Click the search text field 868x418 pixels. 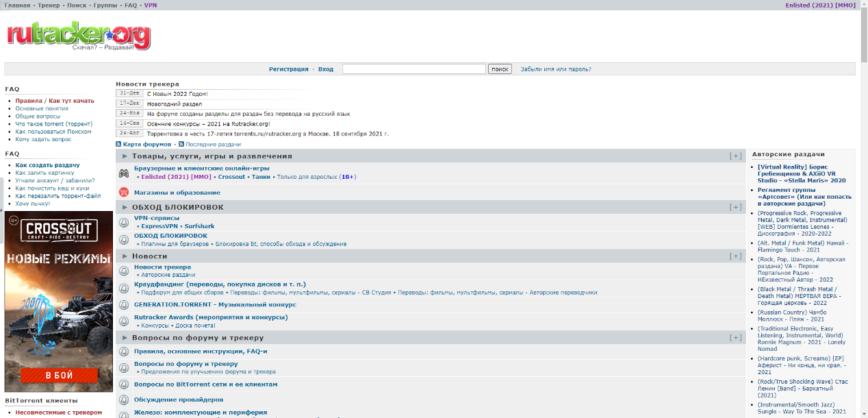(413, 69)
